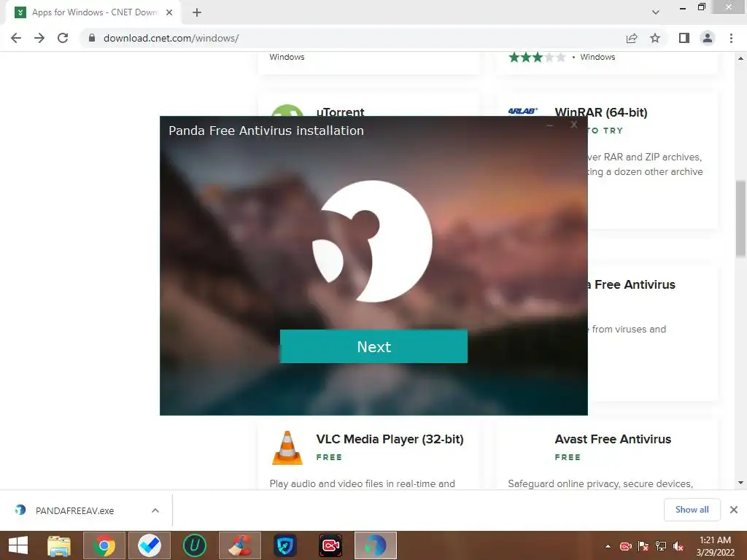Open Free Antivirus listing behind installer
The height and width of the screenshot is (560, 747).
click(x=632, y=285)
